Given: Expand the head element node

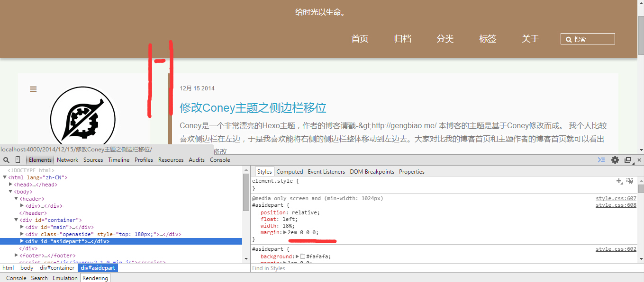Looking at the screenshot, I should [x=10, y=185].
